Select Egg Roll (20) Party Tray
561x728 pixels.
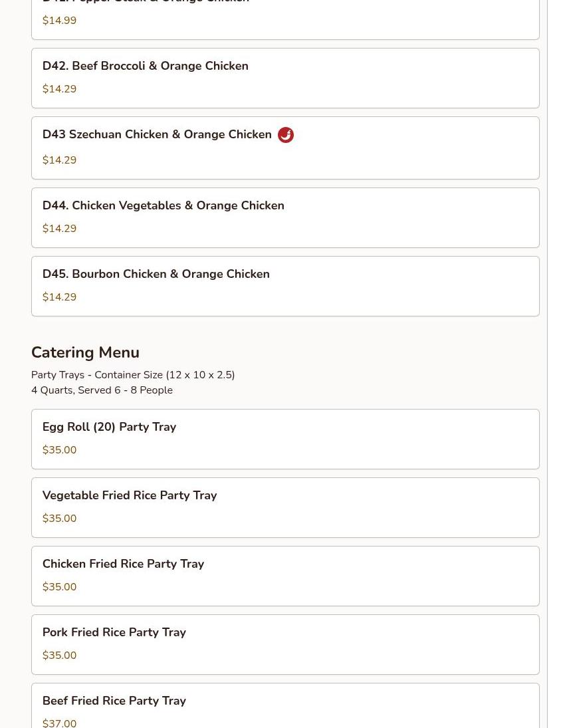point(285,439)
